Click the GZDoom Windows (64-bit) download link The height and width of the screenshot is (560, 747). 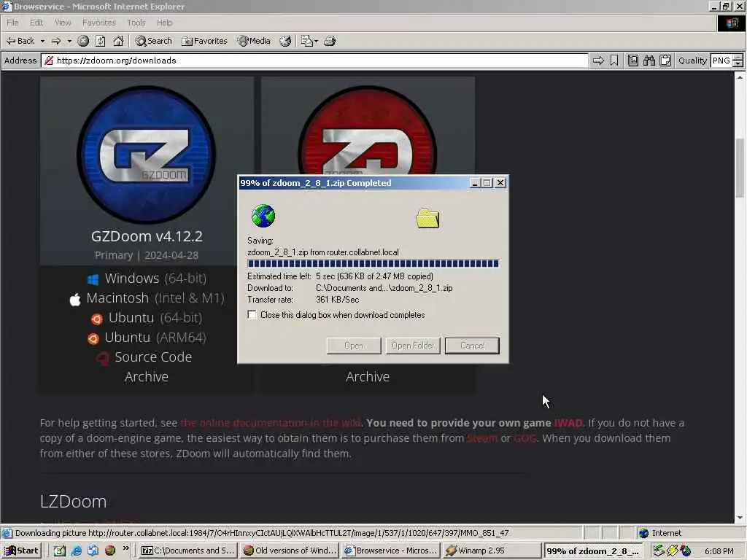tap(147, 278)
